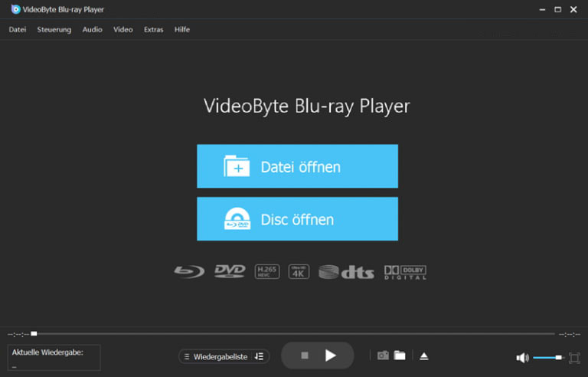The height and width of the screenshot is (377, 588).
Task: Close the VideoByte Blu-ray Player window
Action: [573, 9]
